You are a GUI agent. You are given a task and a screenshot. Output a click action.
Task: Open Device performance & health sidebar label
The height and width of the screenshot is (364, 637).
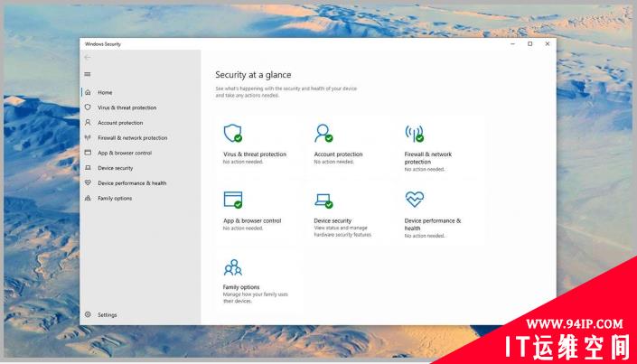132,182
